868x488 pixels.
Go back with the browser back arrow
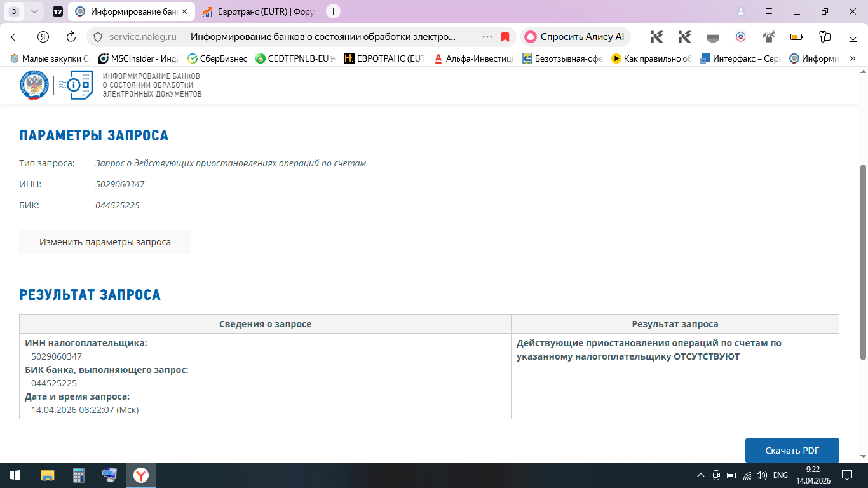click(15, 37)
